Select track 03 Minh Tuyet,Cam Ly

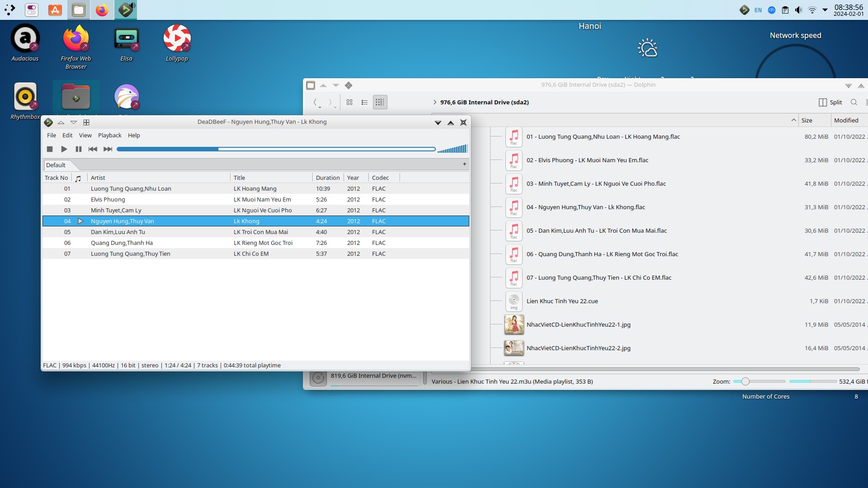point(255,210)
